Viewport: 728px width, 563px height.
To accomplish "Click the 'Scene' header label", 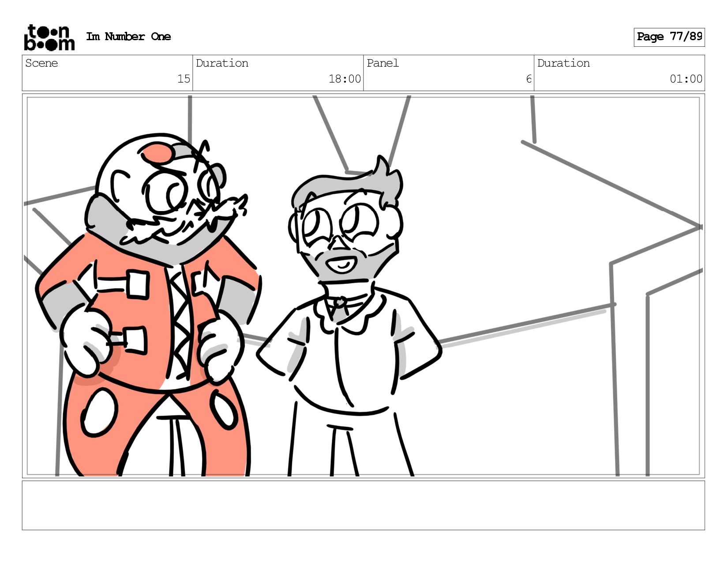I will [41, 63].
